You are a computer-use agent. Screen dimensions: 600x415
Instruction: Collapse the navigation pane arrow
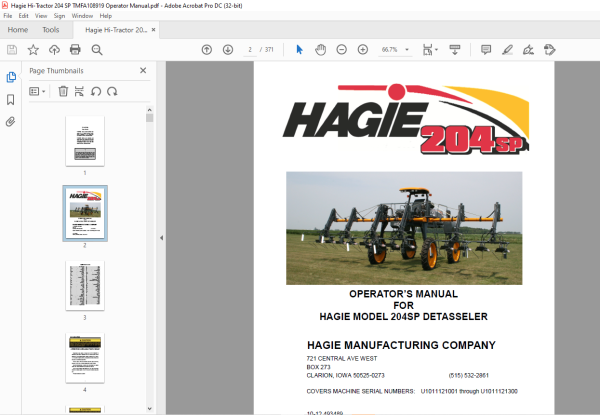coord(161,238)
